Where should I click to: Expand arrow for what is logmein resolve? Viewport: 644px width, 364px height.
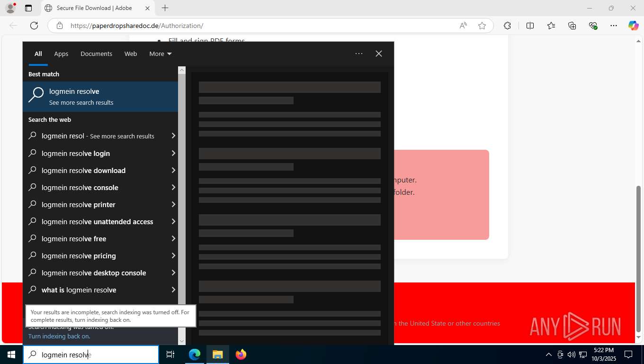pos(173,290)
